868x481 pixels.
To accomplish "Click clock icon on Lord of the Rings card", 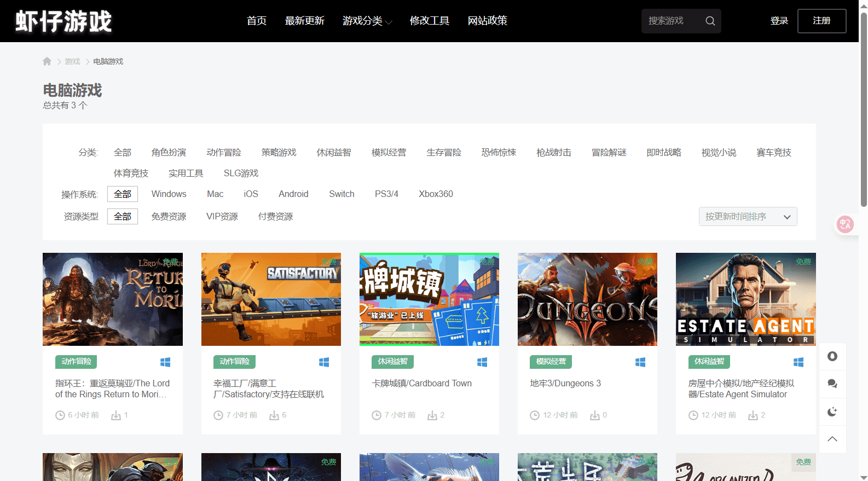I will click(x=60, y=415).
